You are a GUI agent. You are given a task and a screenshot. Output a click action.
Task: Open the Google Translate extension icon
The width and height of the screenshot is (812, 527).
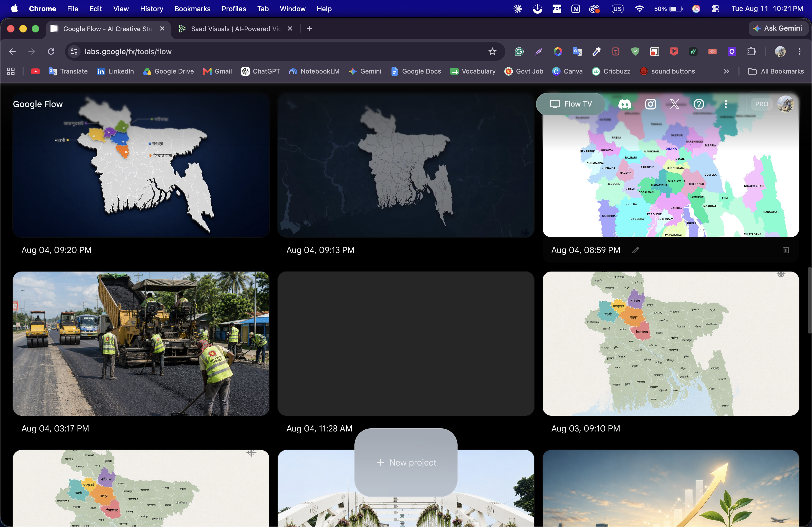(577, 52)
